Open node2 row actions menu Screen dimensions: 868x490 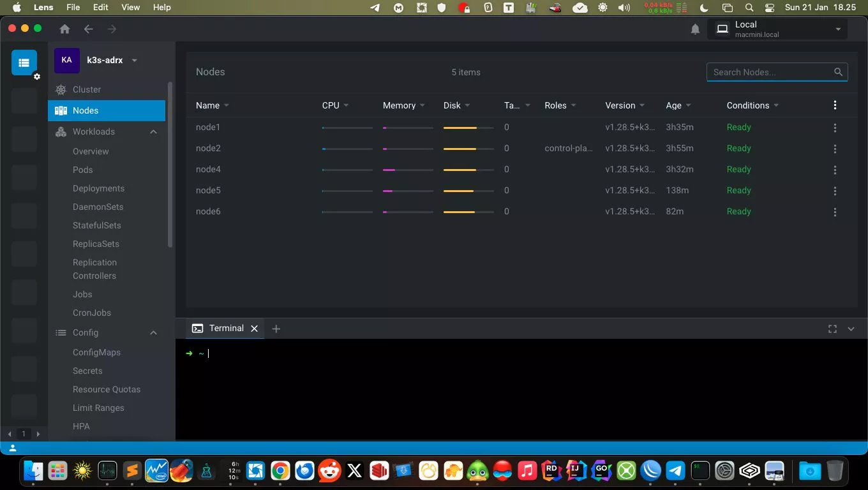point(835,149)
